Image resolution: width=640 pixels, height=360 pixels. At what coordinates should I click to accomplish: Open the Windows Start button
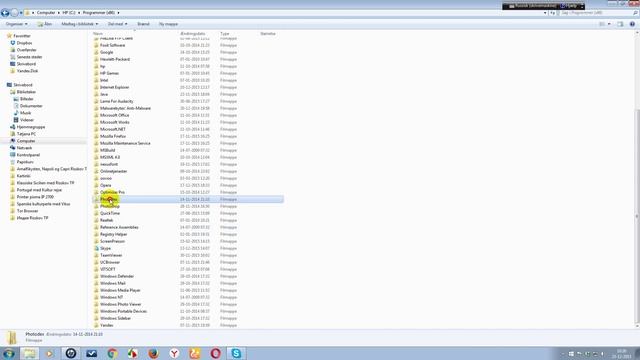pyautogui.click(x=9, y=353)
